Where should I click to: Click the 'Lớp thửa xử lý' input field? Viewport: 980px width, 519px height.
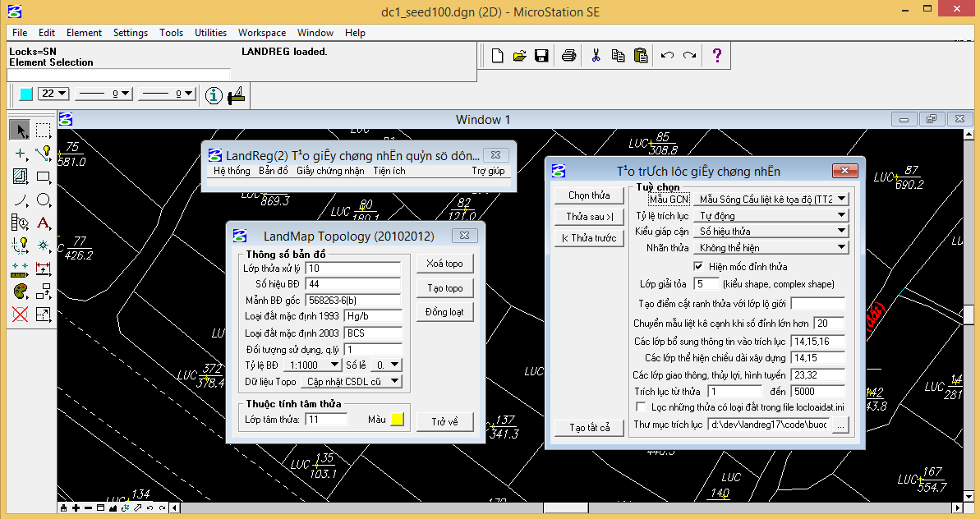353,269
